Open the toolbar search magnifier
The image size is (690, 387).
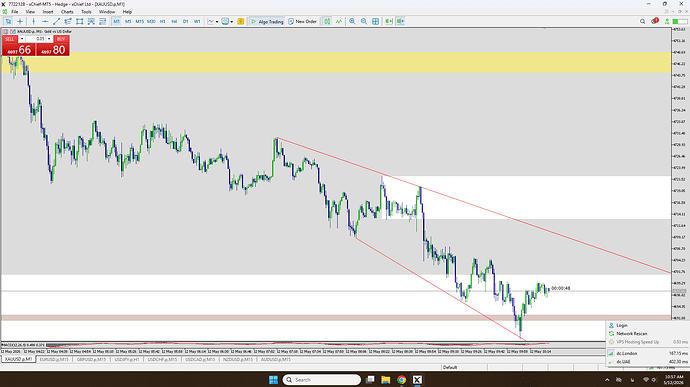tap(642, 21)
